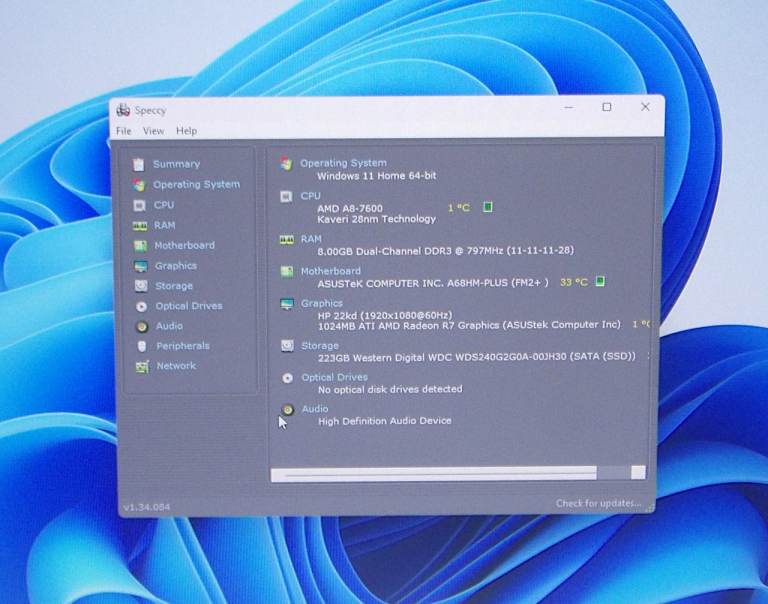
Task: Switch to Peripherals section in sidebar
Action: (183, 346)
